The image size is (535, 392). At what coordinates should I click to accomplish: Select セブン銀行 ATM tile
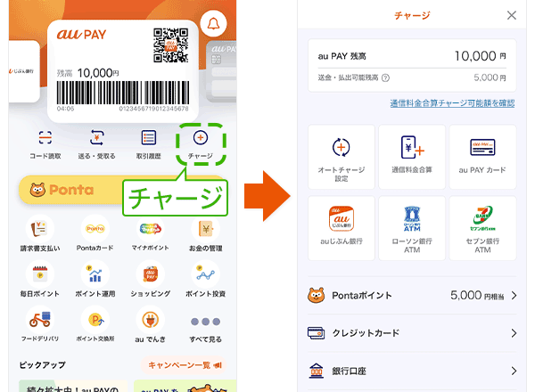[x=482, y=228]
